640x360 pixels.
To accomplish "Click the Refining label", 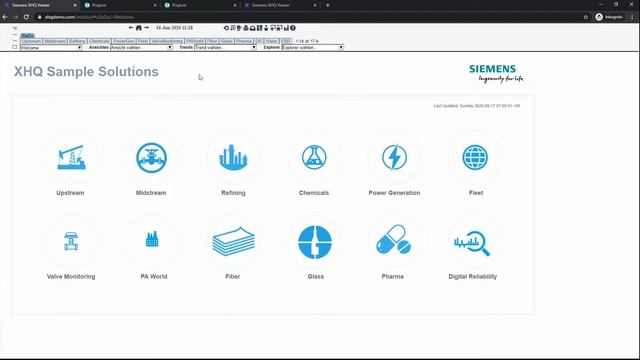I will 233,193.
